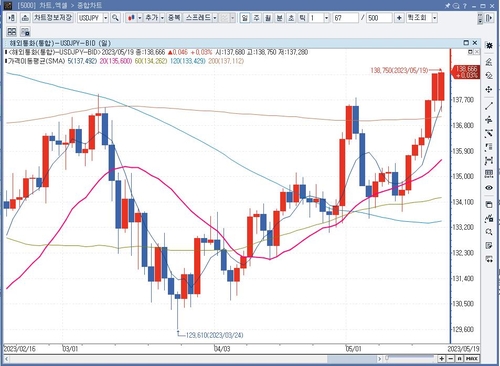500x366 pixels.
Task: Select the 주 (weekly) period toggle
Action: coord(256,18)
